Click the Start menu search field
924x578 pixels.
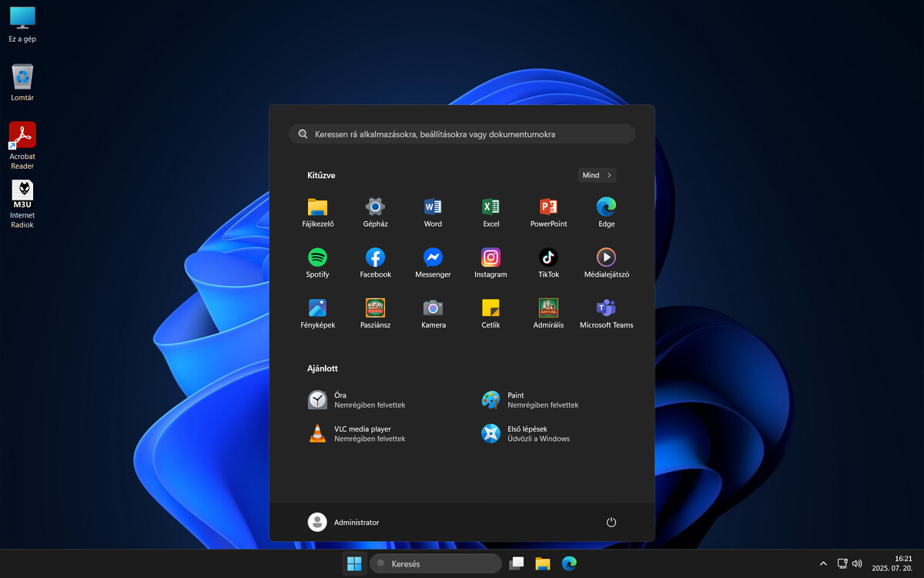coord(462,134)
